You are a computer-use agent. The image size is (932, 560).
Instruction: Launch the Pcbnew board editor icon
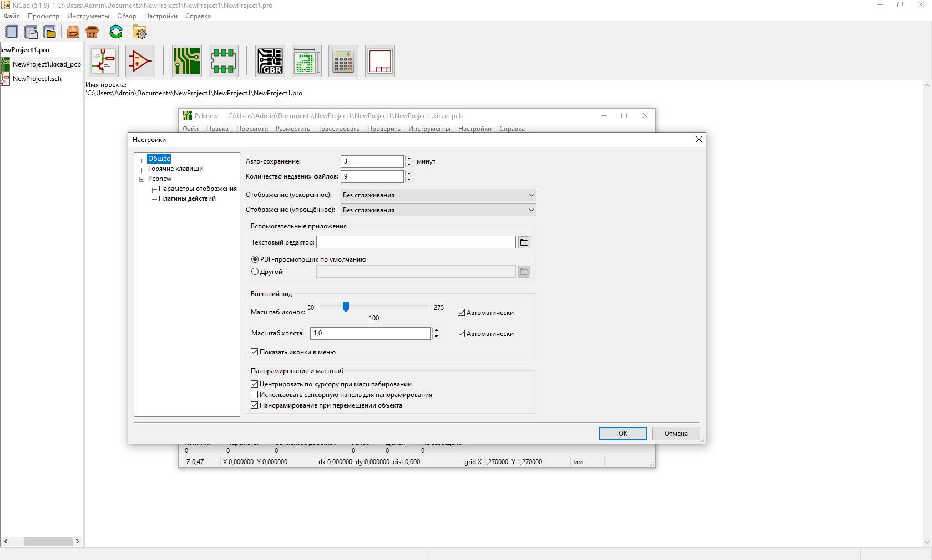click(x=187, y=61)
